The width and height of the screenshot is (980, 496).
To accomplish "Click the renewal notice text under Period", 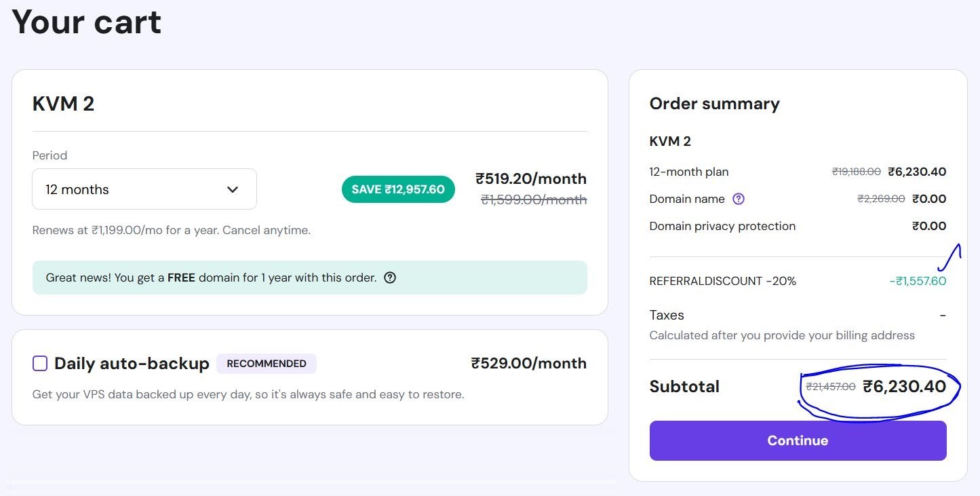I will pos(172,230).
